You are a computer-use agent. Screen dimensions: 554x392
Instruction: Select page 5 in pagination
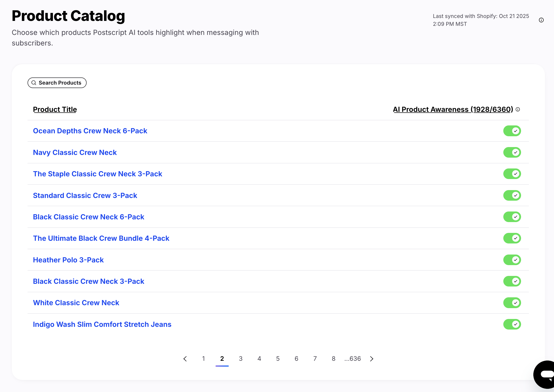278,359
